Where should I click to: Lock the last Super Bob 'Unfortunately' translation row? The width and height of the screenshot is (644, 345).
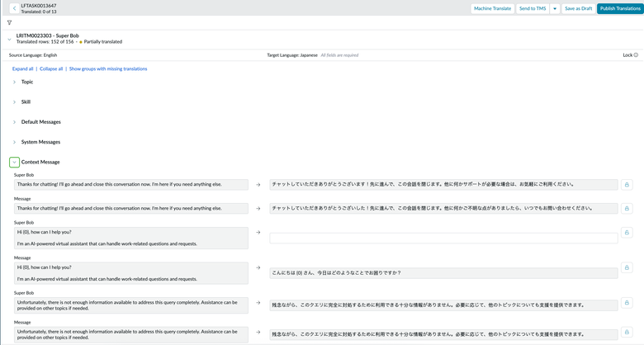coord(627,303)
